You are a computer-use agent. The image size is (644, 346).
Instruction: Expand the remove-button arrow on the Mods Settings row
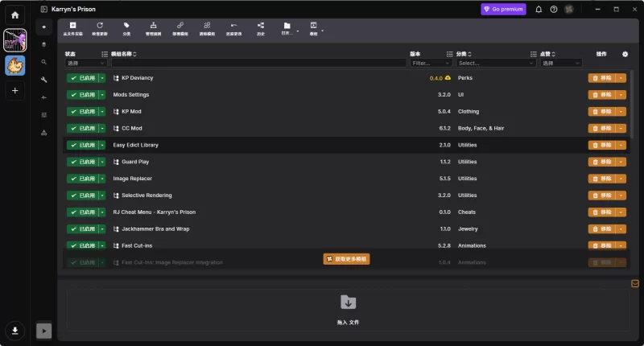click(621, 95)
